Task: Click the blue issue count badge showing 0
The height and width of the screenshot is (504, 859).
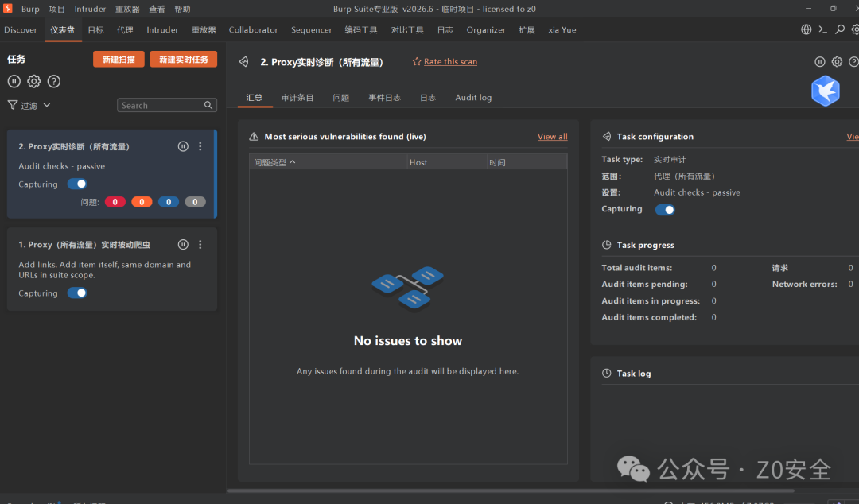Action: click(169, 202)
